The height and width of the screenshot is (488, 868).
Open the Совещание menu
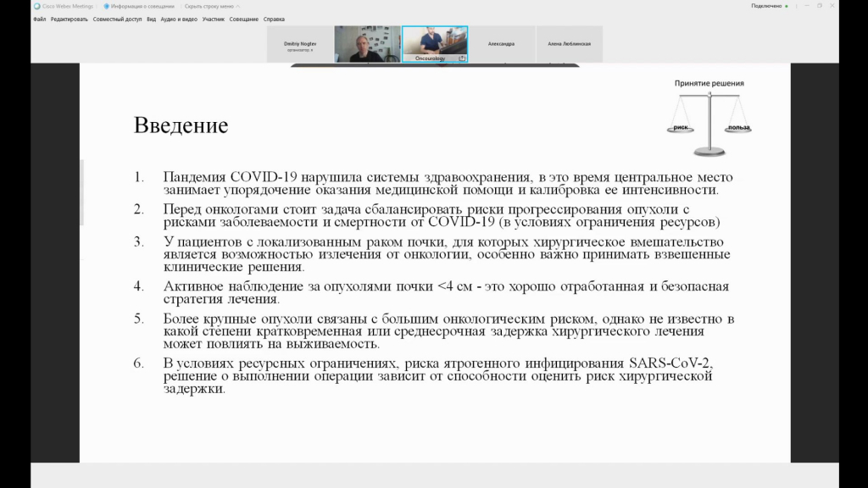click(244, 19)
